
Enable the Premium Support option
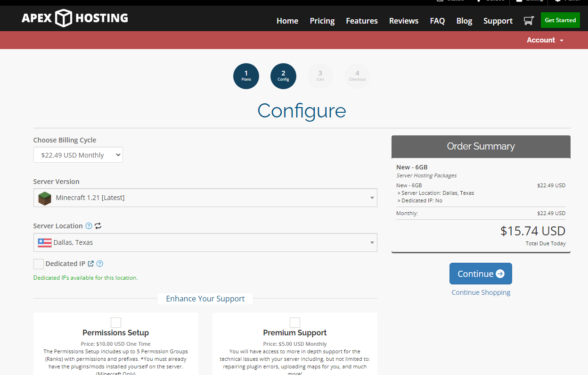tap(294, 322)
